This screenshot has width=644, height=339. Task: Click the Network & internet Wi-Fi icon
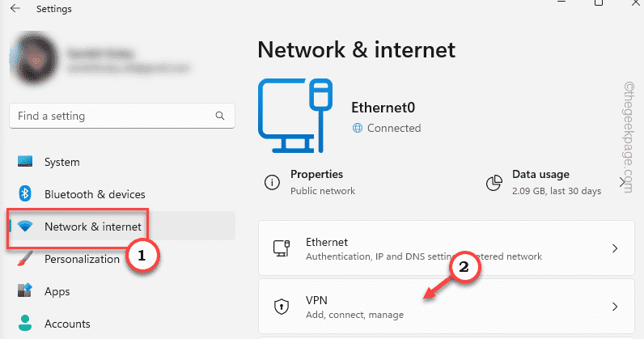pyautogui.click(x=25, y=227)
